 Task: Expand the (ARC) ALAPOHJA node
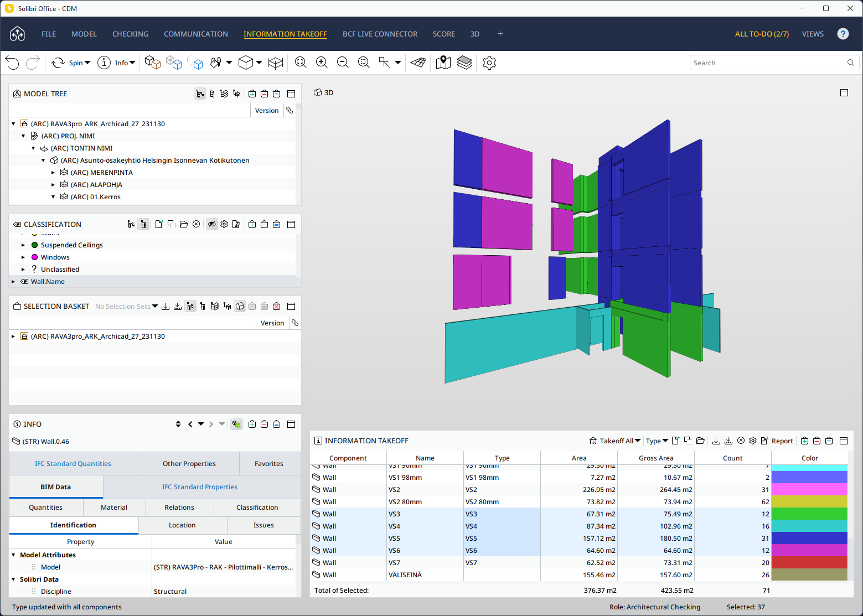tap(53, 185)
